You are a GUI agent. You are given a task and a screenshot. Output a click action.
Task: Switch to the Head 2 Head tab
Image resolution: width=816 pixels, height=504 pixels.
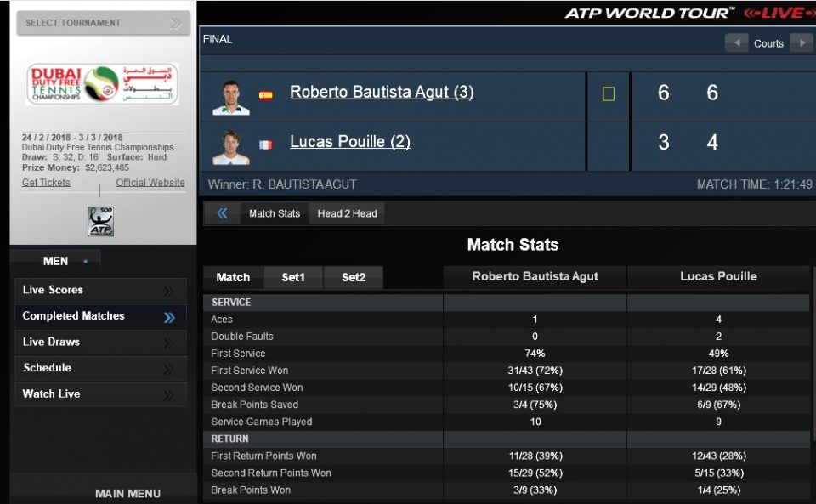tap(347, 213)
